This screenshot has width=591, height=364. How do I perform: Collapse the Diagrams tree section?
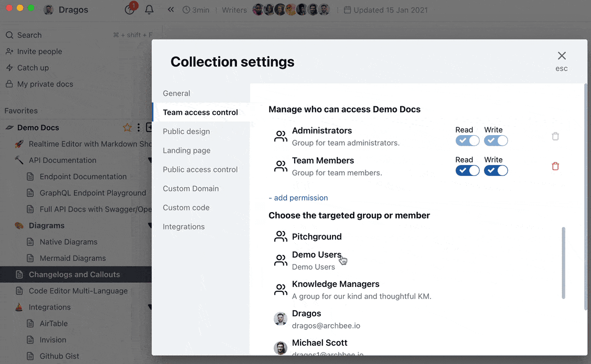pos(150,226)
